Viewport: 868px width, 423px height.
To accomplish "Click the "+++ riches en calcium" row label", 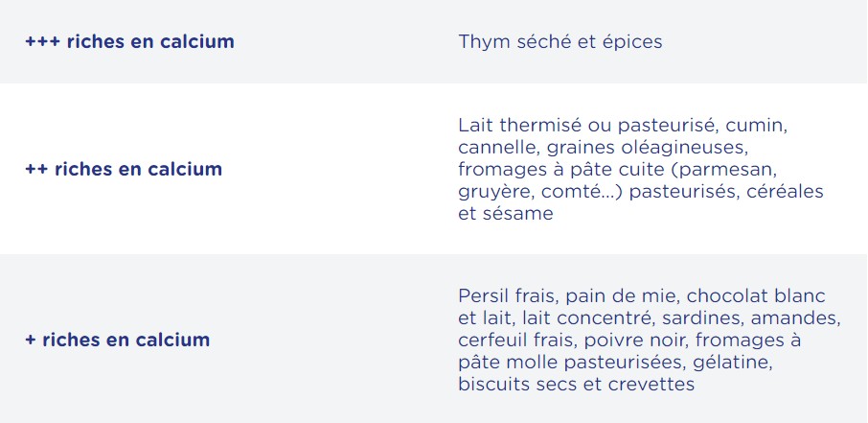I will pos(129,42).
